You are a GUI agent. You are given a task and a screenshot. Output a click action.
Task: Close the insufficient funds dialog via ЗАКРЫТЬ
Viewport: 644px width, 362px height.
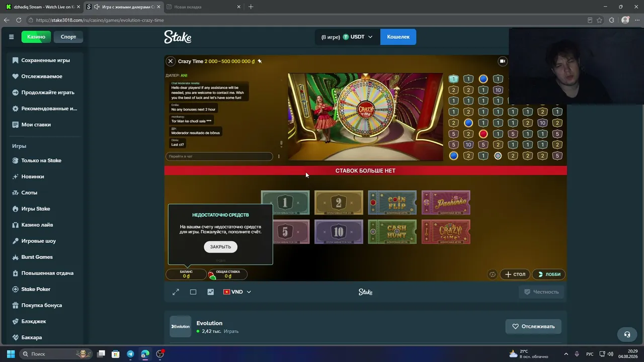[x=220, y=247]
